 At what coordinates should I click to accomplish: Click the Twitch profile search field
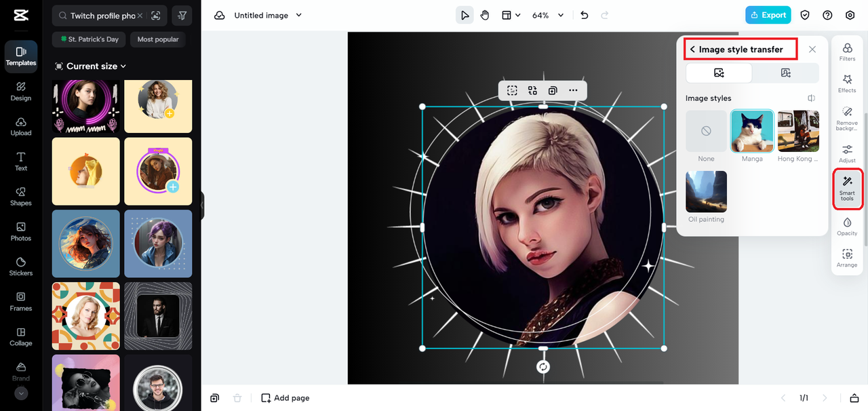coord(102,16)
